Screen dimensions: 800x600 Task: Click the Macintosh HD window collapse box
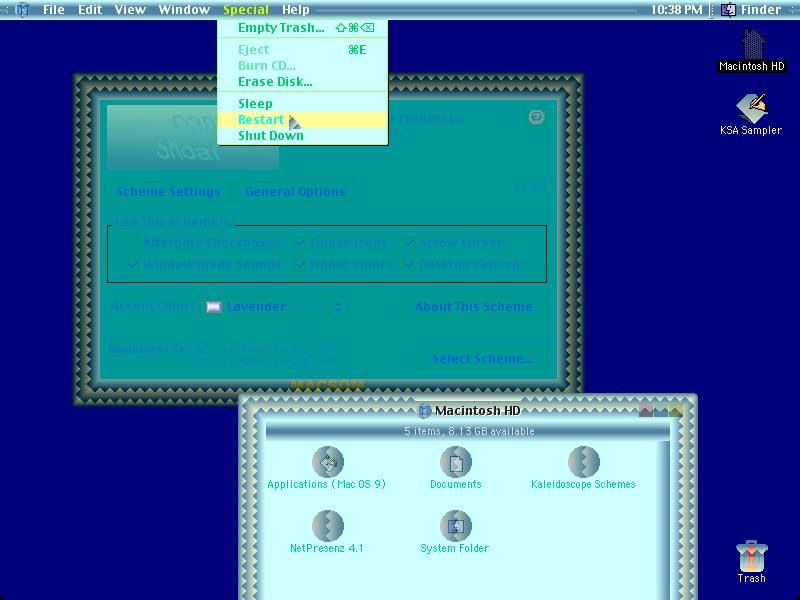(676, 410)
